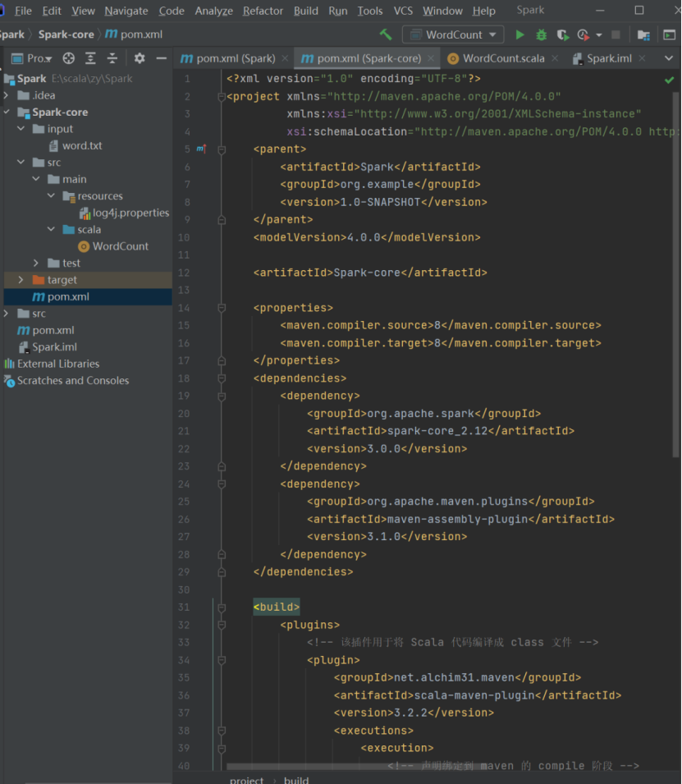Collapse the input folder

pos(21,129)
